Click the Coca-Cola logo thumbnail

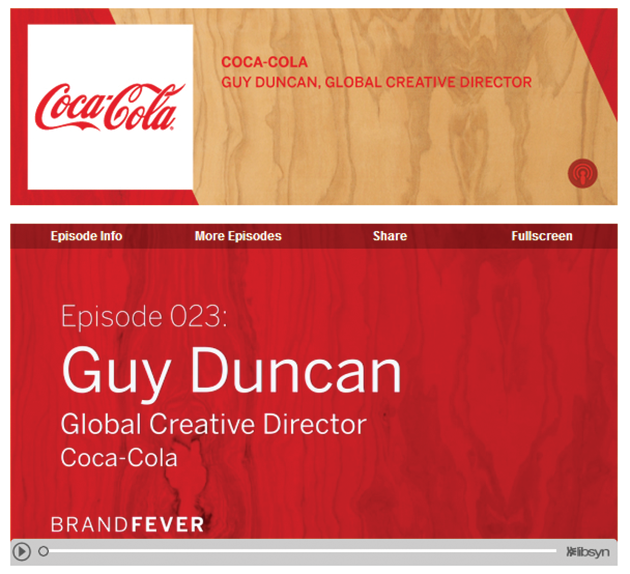pos(110,107)
